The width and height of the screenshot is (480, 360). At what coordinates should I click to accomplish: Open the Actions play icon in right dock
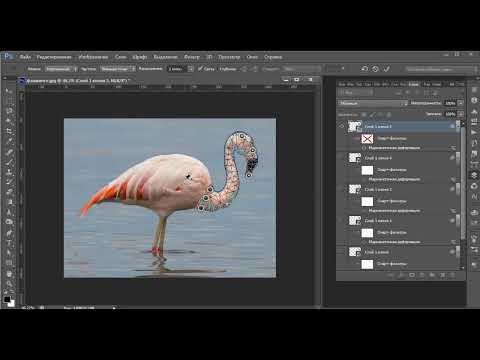click(x=474, y=132)
